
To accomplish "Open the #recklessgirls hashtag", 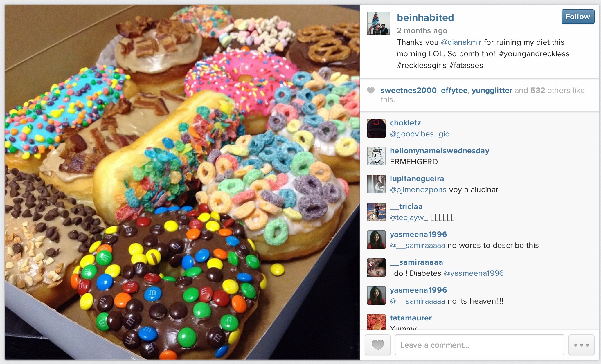I will tap(422, 66).
